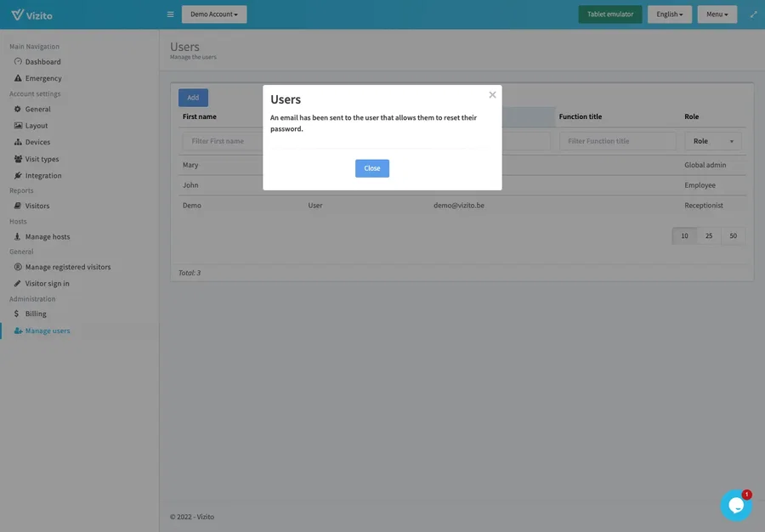765x532 pixels.
Task: Show 25 results per page
Action: (x=707, y=235)
